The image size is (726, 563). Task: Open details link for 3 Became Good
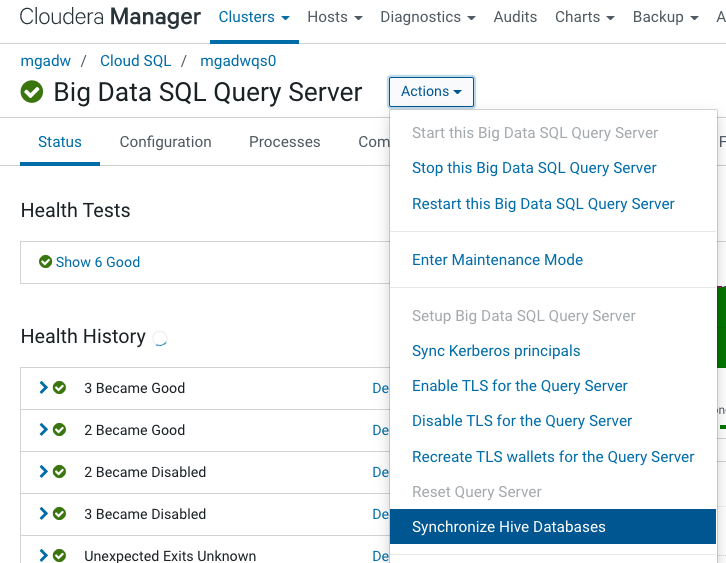381,388
